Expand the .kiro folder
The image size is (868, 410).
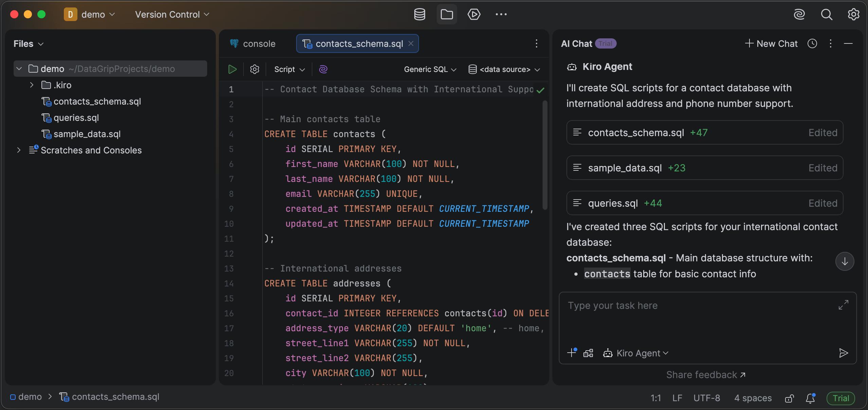pos(32,85)
